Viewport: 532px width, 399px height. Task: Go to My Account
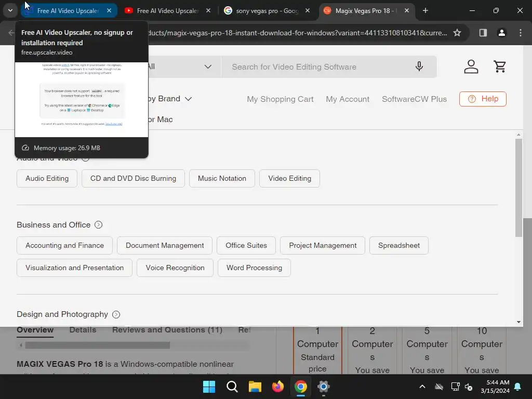coord(348,99)
